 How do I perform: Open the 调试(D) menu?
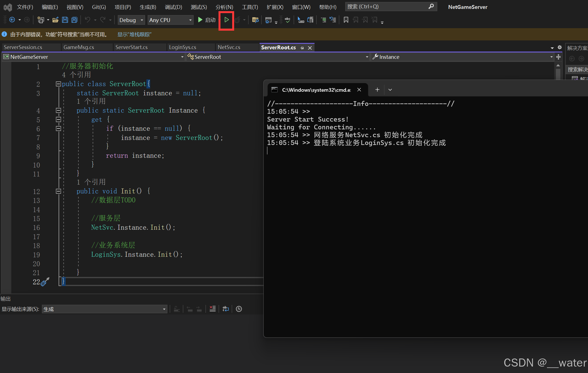tap(173, 7)
